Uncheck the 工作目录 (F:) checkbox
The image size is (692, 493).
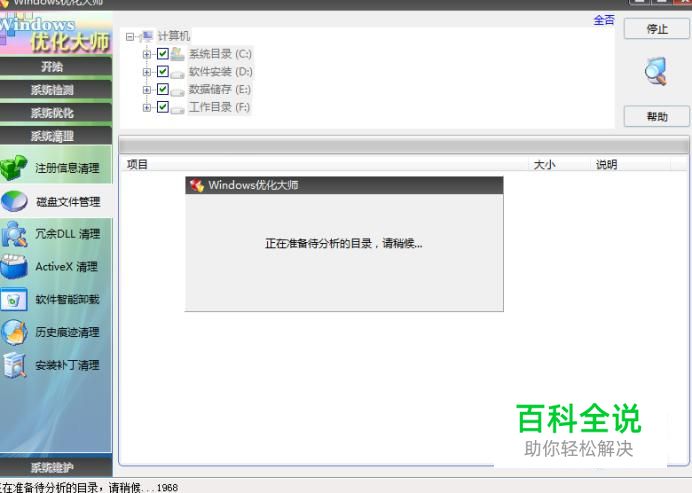pyautogui.click(x=163, y=107)
